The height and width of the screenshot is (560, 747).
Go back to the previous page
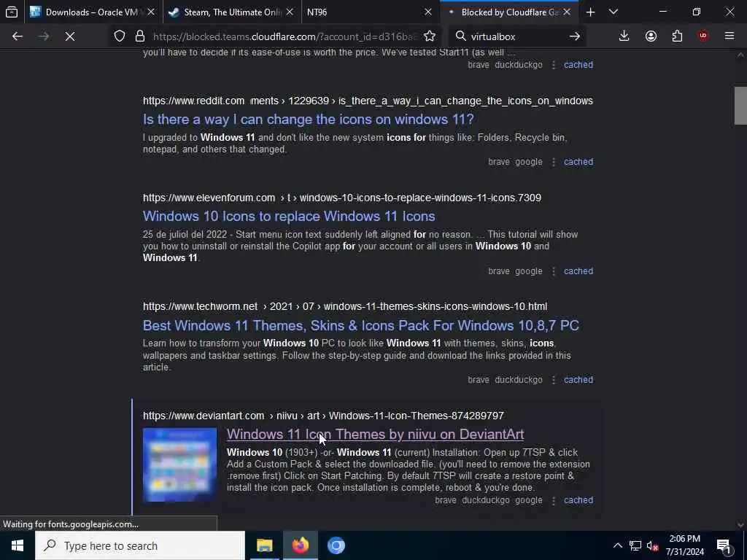18,36
